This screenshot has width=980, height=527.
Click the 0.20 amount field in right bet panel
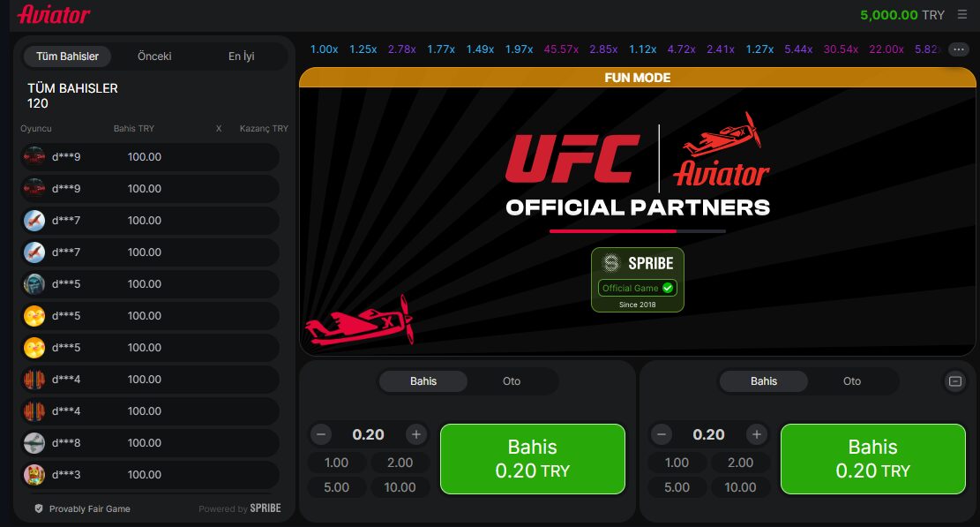[x=708, y=434]
